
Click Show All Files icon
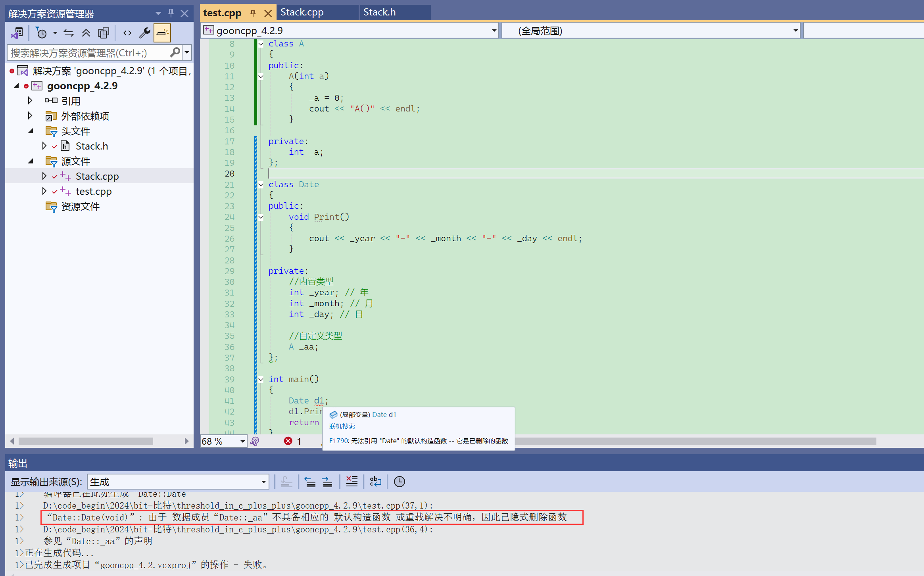click(104, 33)
